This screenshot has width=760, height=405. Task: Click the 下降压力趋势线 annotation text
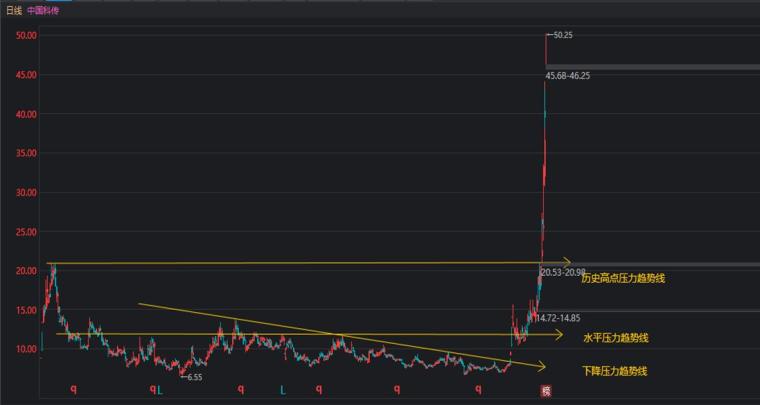pos(615,372)
